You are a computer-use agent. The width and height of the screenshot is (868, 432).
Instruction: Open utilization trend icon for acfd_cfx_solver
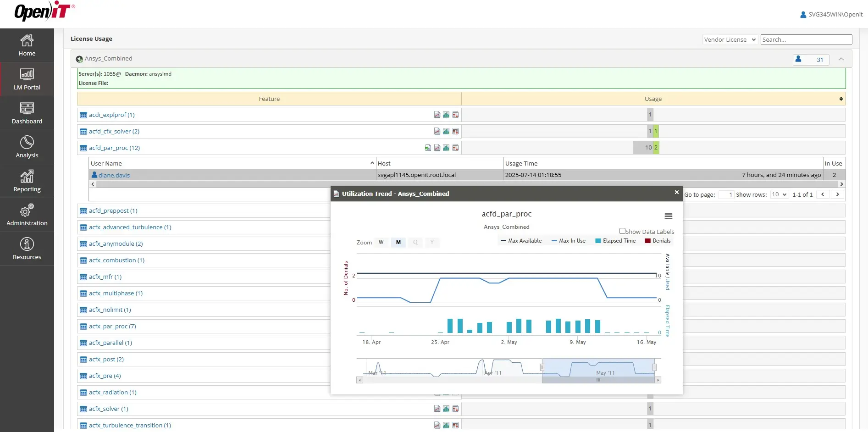coord(437,131)
